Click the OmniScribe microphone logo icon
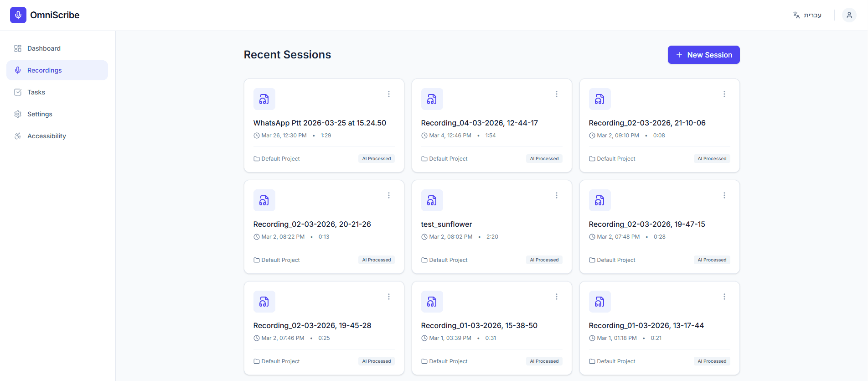 click(x=18, y=15)
